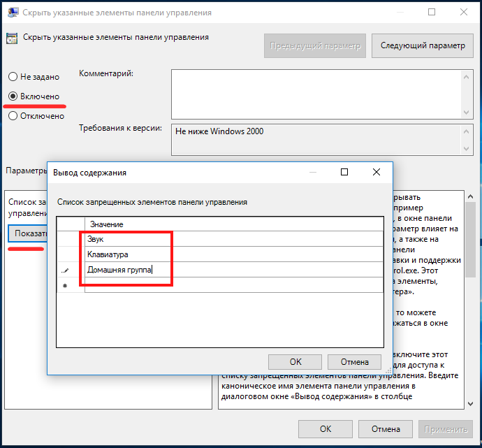Click the title bar app icon
The image size is (482, 448).
(x=13, y=13)
